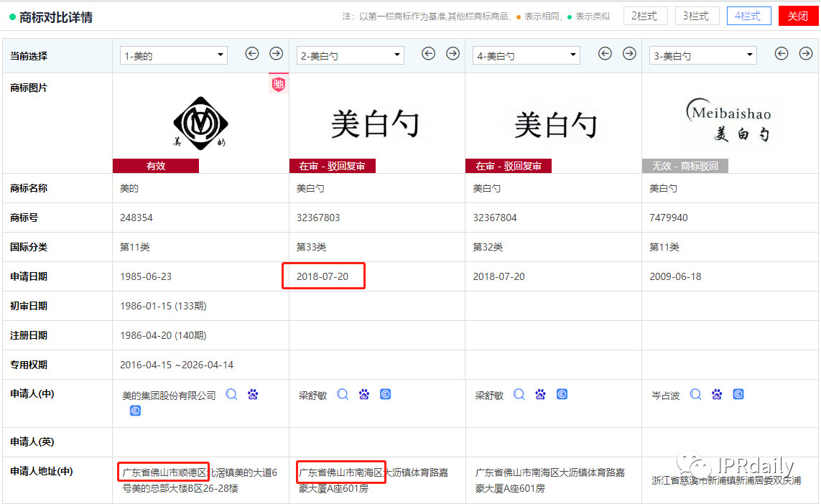Click next arrow beside 3-美白勺 dropdown
Image resolution: width=821 pixels, height=504 pixels.
[x=805, y=53]
